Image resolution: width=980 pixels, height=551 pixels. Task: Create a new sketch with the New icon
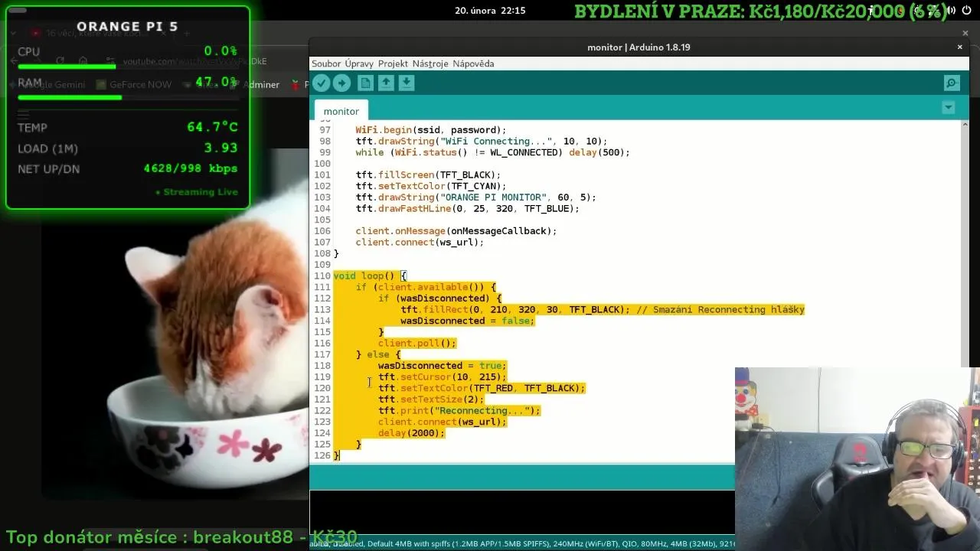coord(366,83)
